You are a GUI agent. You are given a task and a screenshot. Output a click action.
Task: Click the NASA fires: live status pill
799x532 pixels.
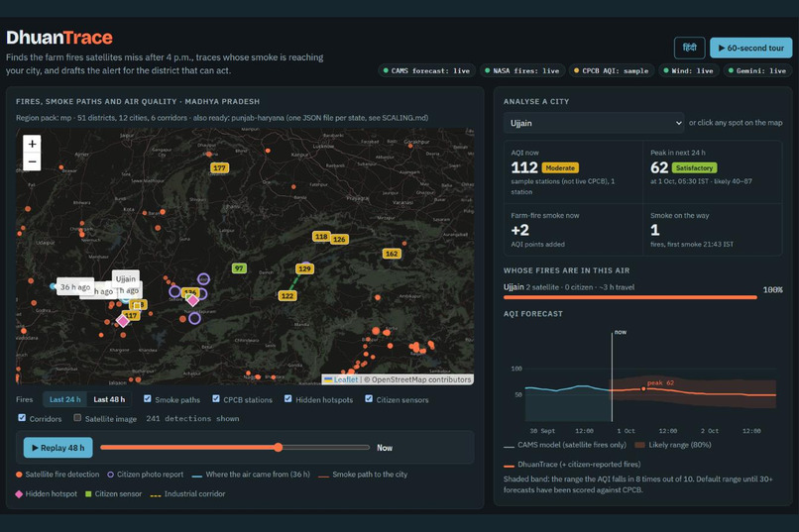(x=522, y=70)
